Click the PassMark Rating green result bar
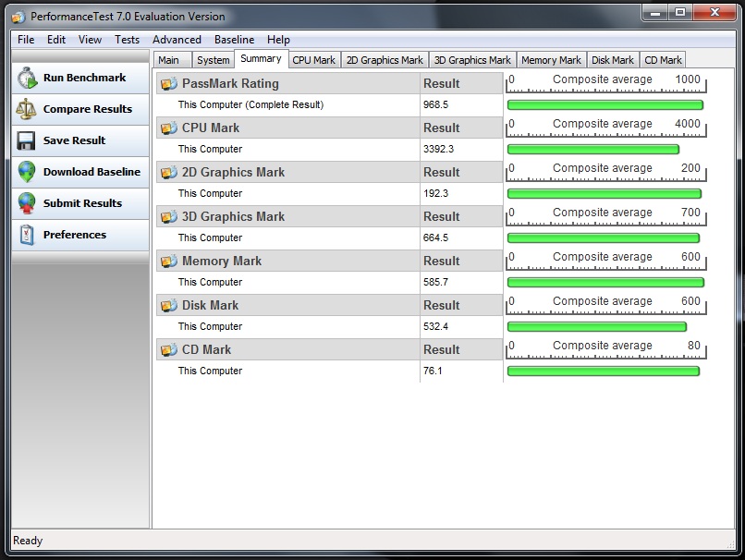Screen dimensions: 745x560 point(605,105)
